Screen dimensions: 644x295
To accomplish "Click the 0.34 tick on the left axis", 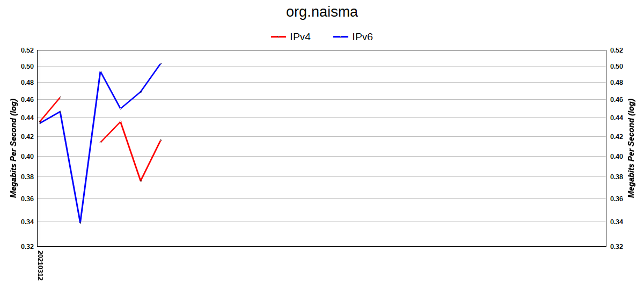I will pyautogui.click(x=27, y=222).
